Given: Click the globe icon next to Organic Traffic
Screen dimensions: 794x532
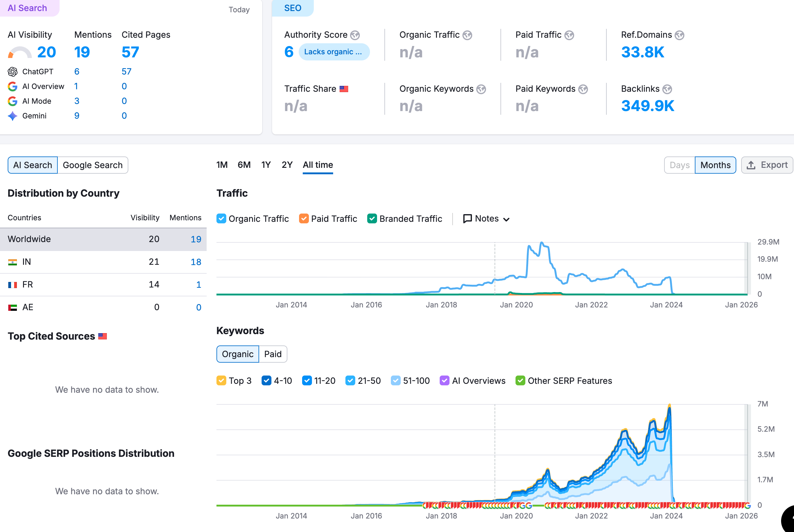Looking at the screenshot, I should coord(467,35).
